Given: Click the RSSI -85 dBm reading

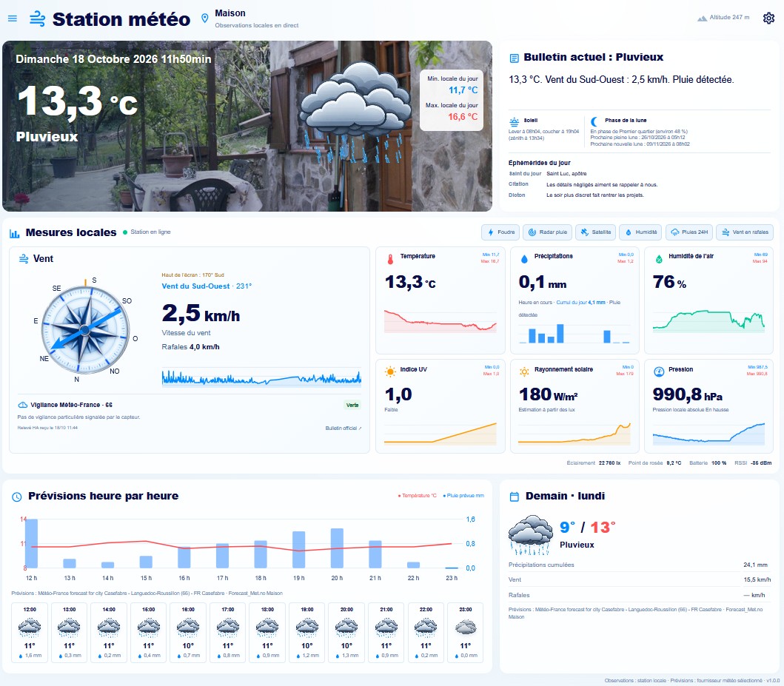Looking at the screenshot, I should point(752,463).
